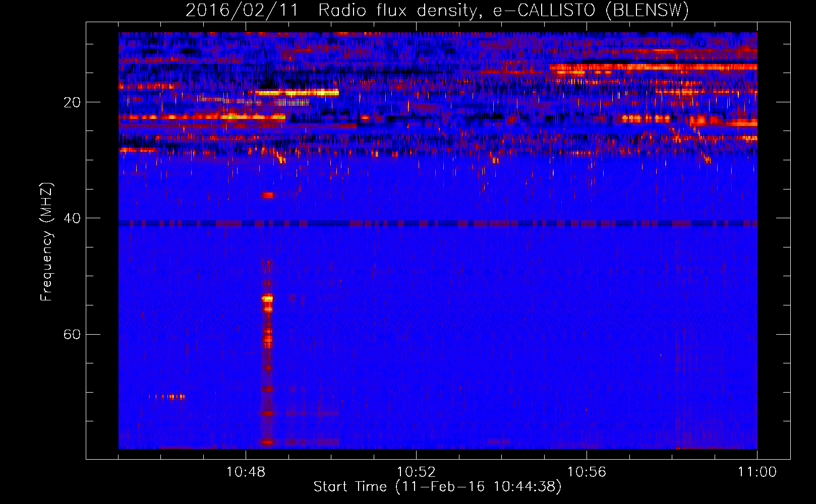Click the 20 MHz frequency tick label
Screen dimensions: 816x504
[72, 102]
